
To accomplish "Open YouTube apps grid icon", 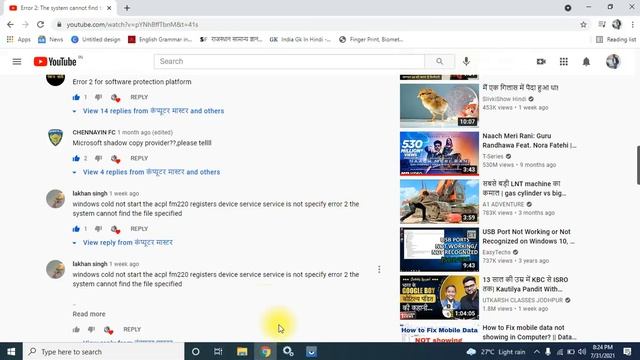I will (564, 61).
